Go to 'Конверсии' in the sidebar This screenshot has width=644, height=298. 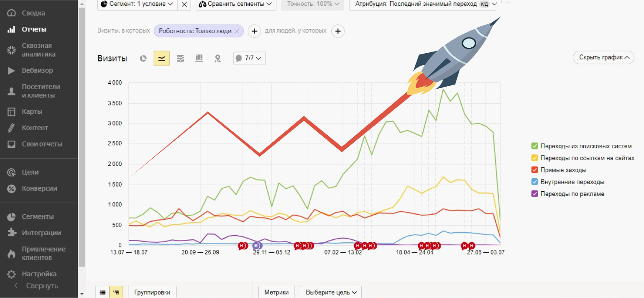[x=39, y=188]
